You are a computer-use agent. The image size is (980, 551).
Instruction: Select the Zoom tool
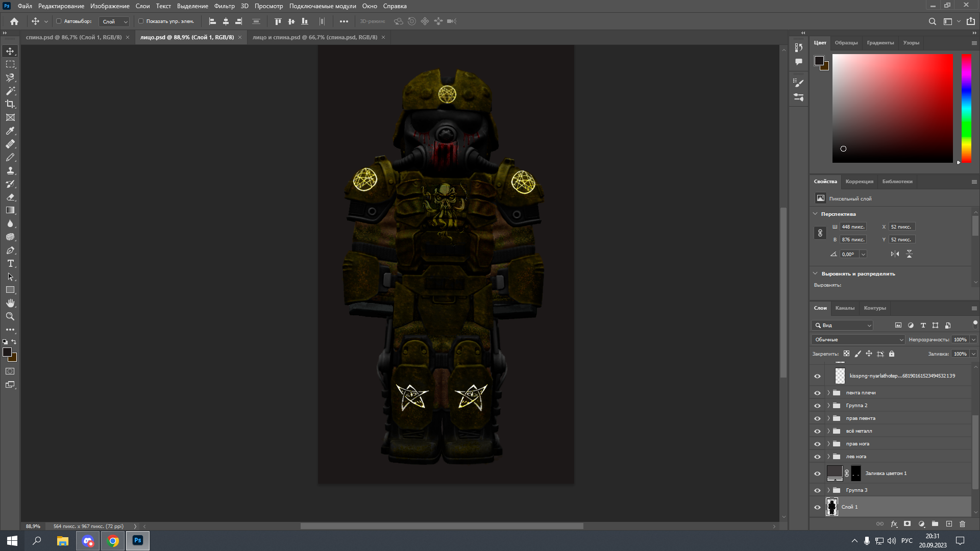(10, 316)
